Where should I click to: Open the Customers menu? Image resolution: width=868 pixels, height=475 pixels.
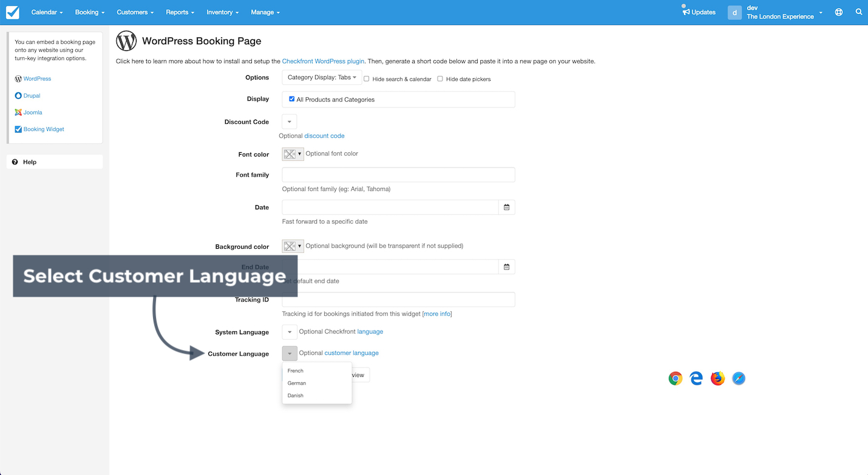coord(135,12)
